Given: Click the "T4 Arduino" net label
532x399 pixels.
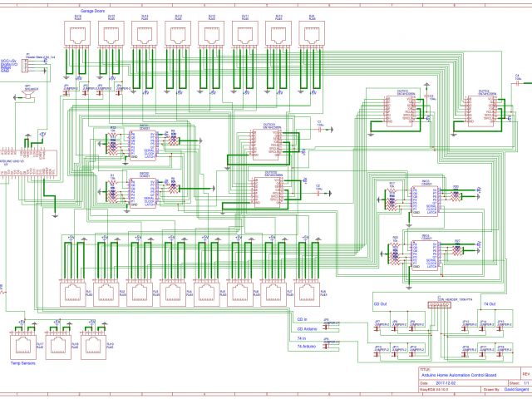Looking at the screenshot, I should (x=307, y=348).
